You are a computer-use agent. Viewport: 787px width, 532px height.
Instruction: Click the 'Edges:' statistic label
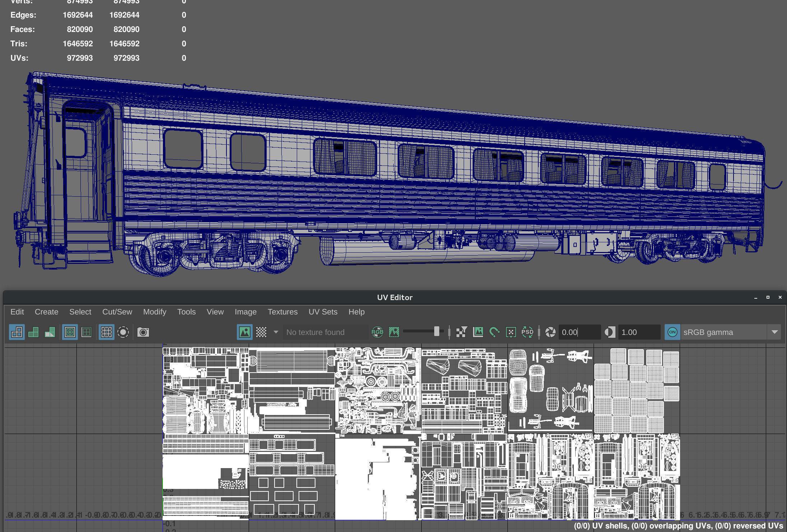pyautogui.click(x=23, y=15)
